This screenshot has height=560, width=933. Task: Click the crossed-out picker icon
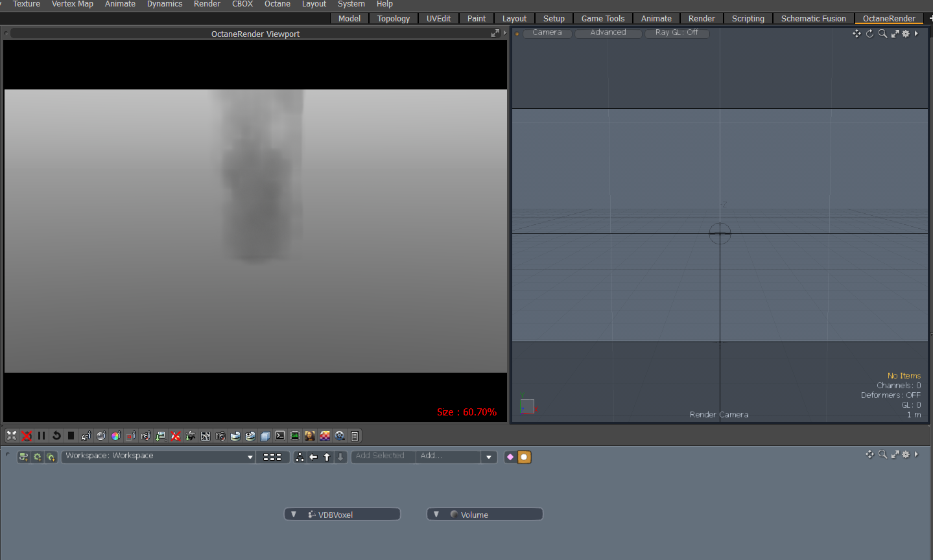[176, 436]
